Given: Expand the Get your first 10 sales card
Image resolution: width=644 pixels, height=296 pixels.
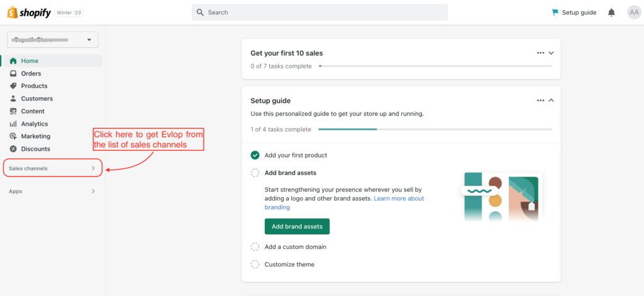Looking at the screenshot, I should (551, 53).
